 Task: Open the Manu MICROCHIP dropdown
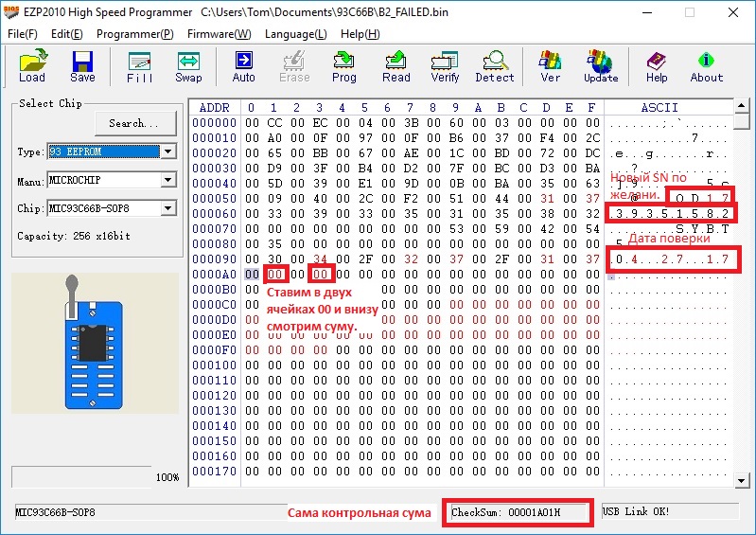click(x=167, y=180)
